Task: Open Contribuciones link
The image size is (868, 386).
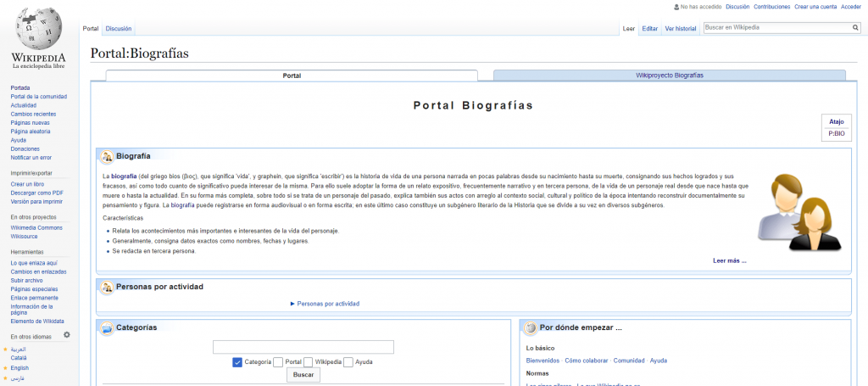Action: coord(771,7)
